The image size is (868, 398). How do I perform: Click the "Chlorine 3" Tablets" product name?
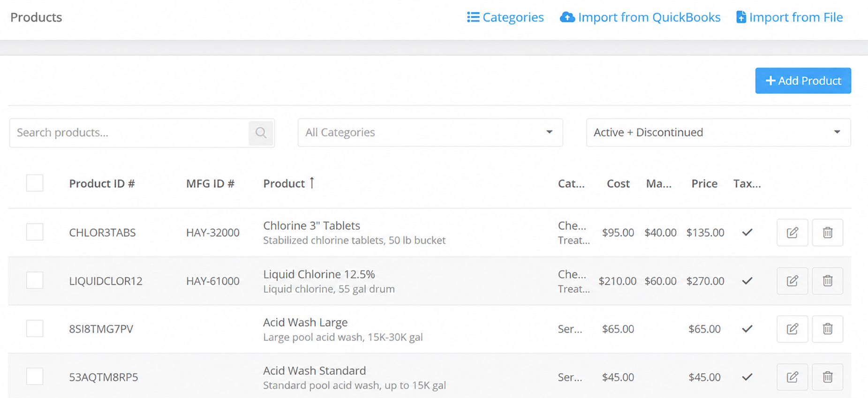pyautogui.click(x=311, y=225)
